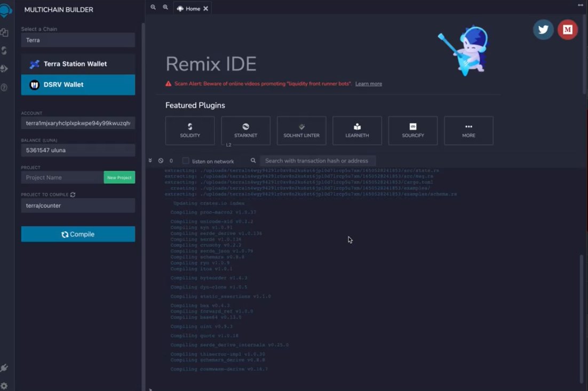Open the help sidebar icon

point(4,87)
